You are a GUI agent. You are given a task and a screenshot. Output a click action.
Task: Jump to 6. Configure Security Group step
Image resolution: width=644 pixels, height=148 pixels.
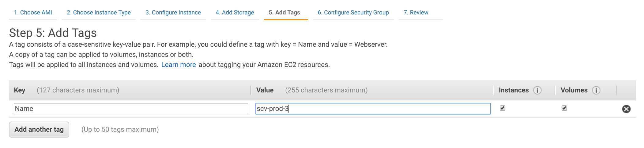pyautogui.click(x=353, y=13)
